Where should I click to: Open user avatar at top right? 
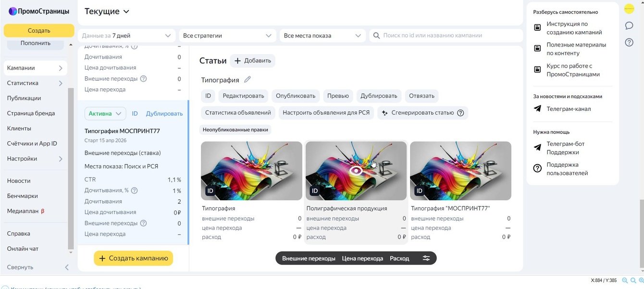(629, 9)
